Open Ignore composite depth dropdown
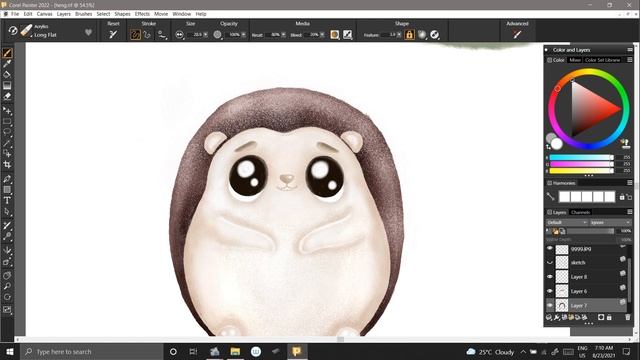 pyautogui.click(x=610, y=222)
